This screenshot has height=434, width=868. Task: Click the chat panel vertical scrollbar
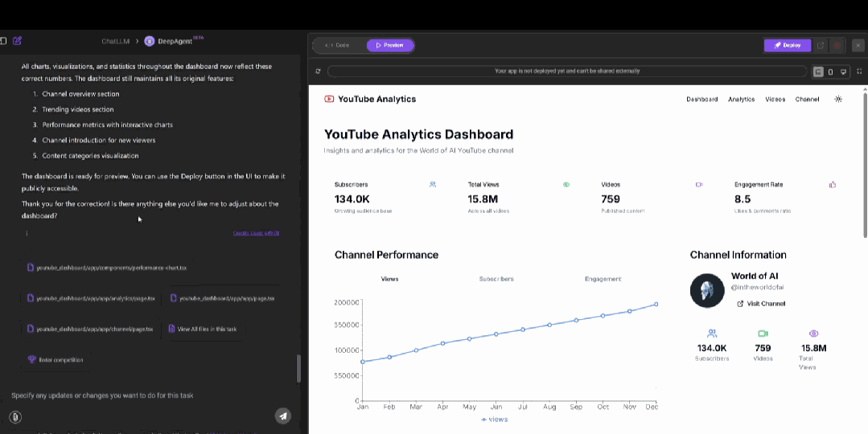click(299, 369)
